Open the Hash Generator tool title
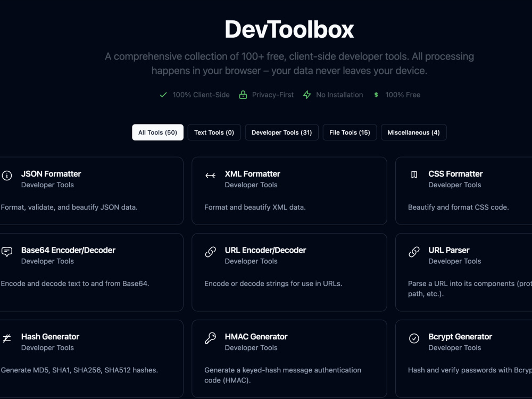This screenshot has width=532, height=399. click(50, 337)
